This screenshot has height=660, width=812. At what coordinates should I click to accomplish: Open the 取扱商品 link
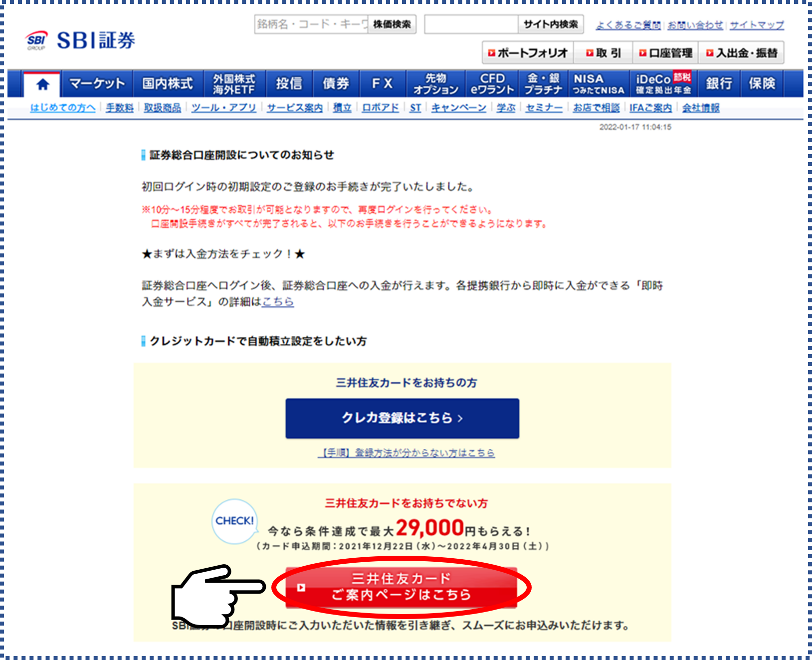tap(163, 108)
